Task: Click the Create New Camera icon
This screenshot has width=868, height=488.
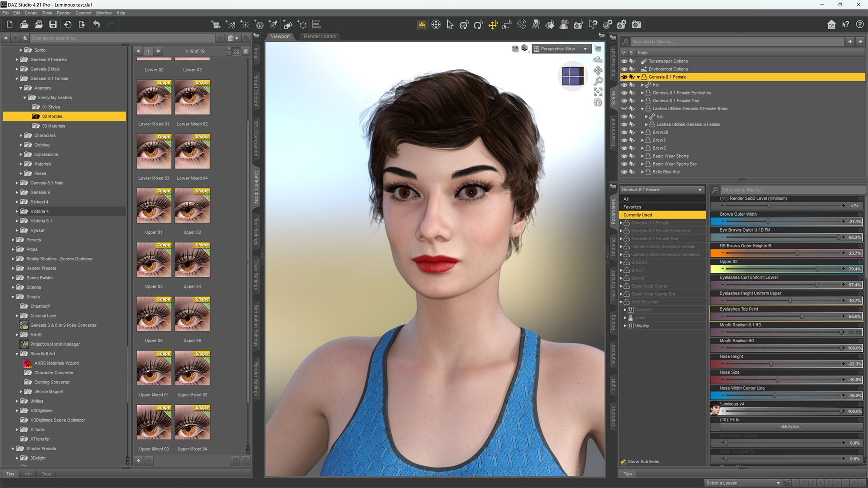Action: (x=216, y=25)
